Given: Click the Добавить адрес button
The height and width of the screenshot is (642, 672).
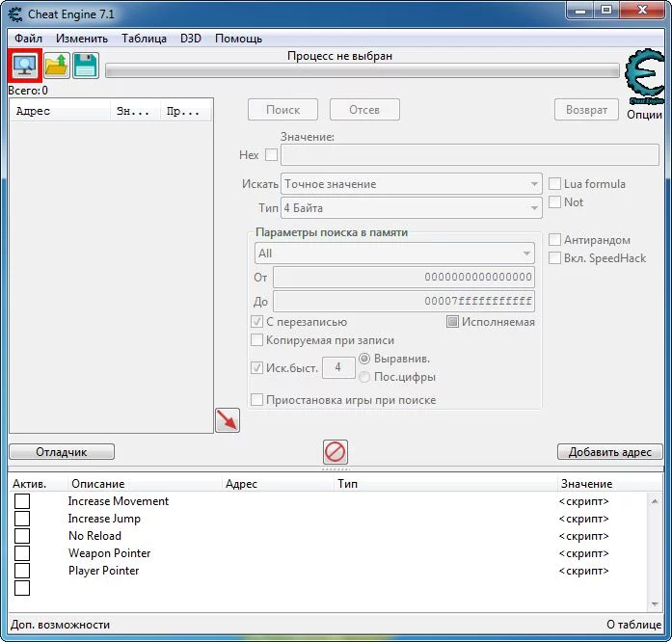Looking at the screenshot, I should click(x=610, y=452).
